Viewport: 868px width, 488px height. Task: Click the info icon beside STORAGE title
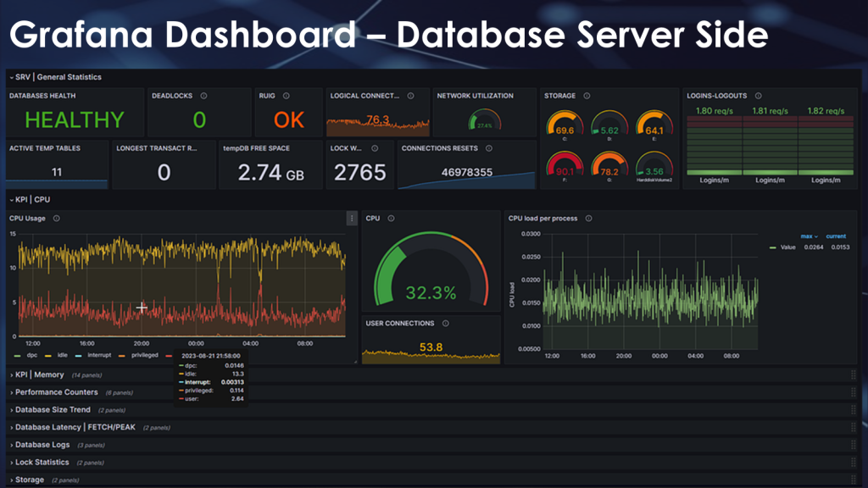pyautogui.click(x=587, y=96)
